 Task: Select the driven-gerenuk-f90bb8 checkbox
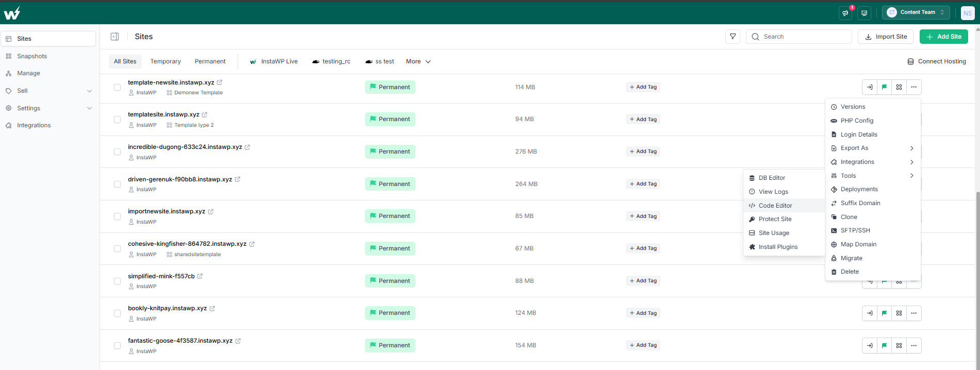118,184
